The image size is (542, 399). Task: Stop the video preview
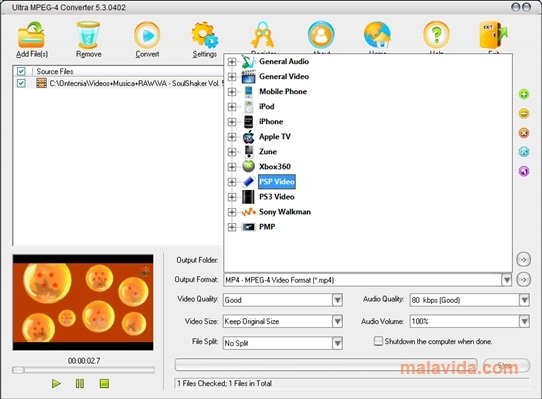click(104, 383)
